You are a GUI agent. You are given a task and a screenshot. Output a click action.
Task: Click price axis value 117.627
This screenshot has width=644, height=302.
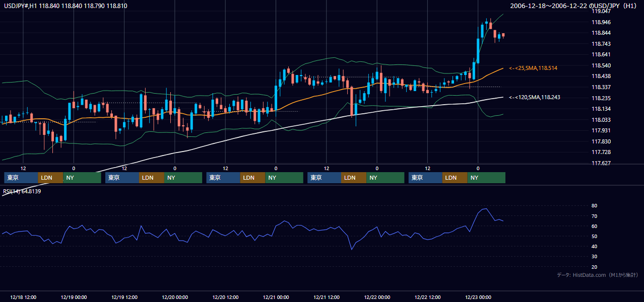coord(602,163)
